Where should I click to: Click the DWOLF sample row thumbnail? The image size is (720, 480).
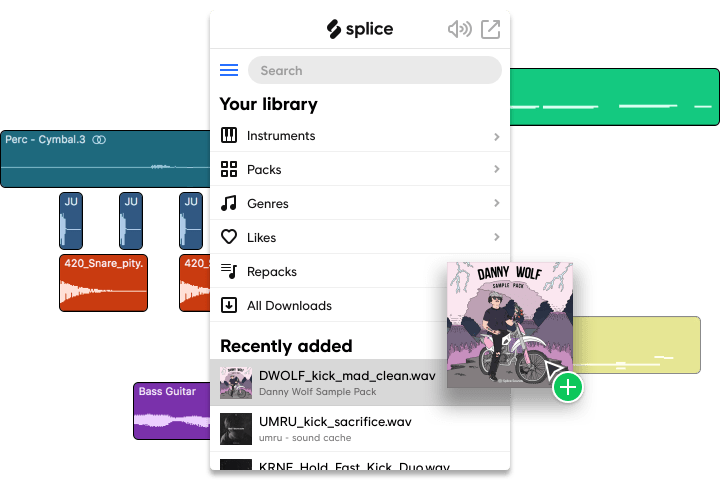[x=236, y=383]
